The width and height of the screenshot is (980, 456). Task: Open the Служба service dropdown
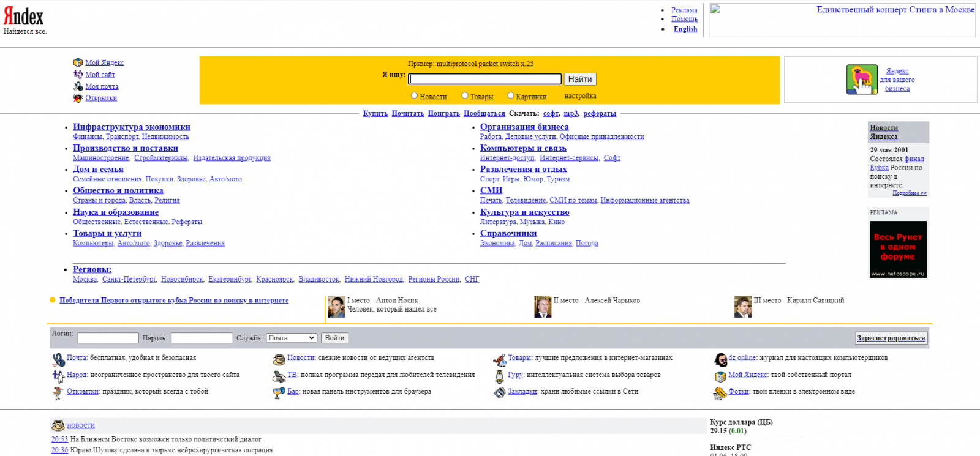(x=292, y=338)
